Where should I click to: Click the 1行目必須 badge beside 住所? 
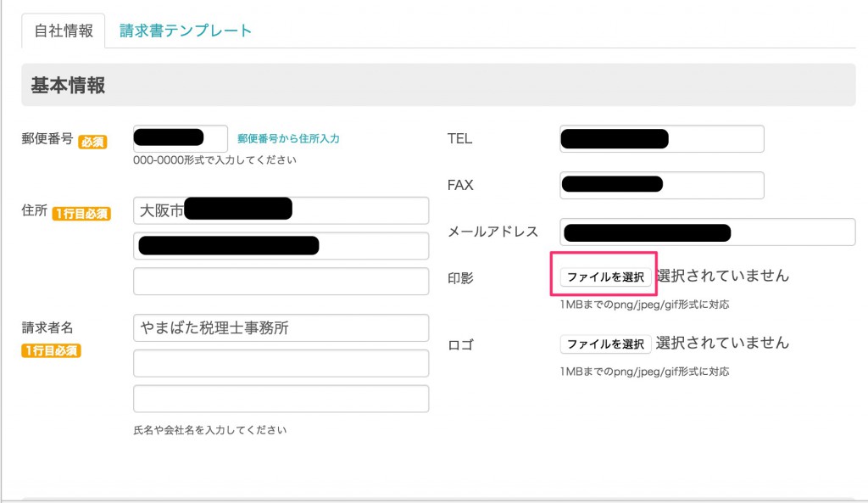point(81,214)
